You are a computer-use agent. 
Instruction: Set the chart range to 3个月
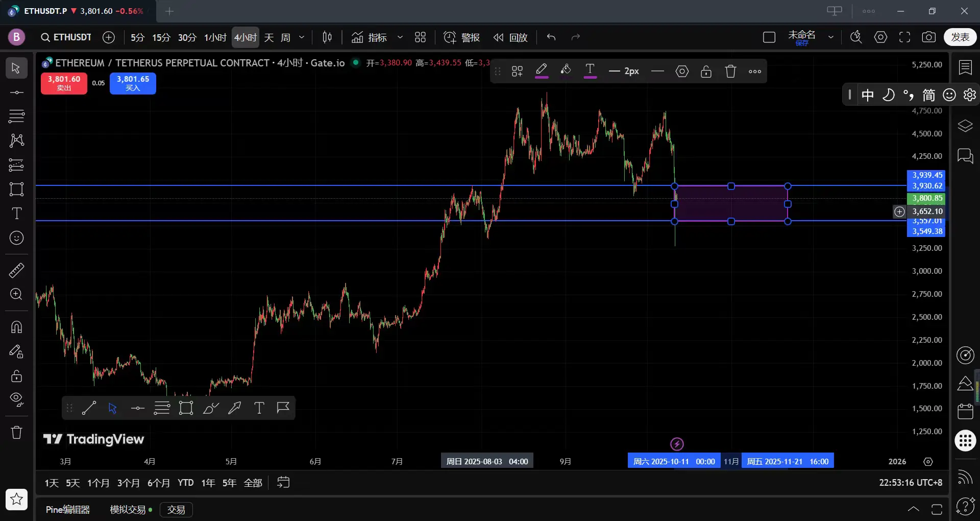pyautogui.click(x=128, y=483)
